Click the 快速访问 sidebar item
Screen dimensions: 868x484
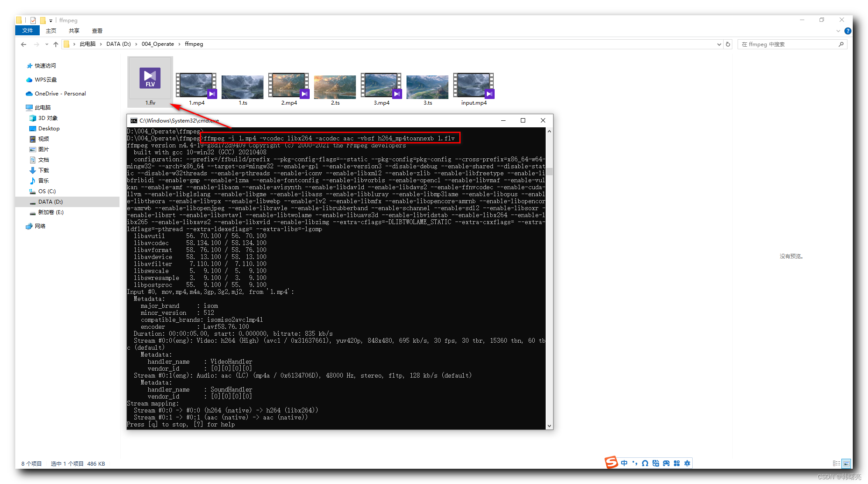tap(45, 65)
